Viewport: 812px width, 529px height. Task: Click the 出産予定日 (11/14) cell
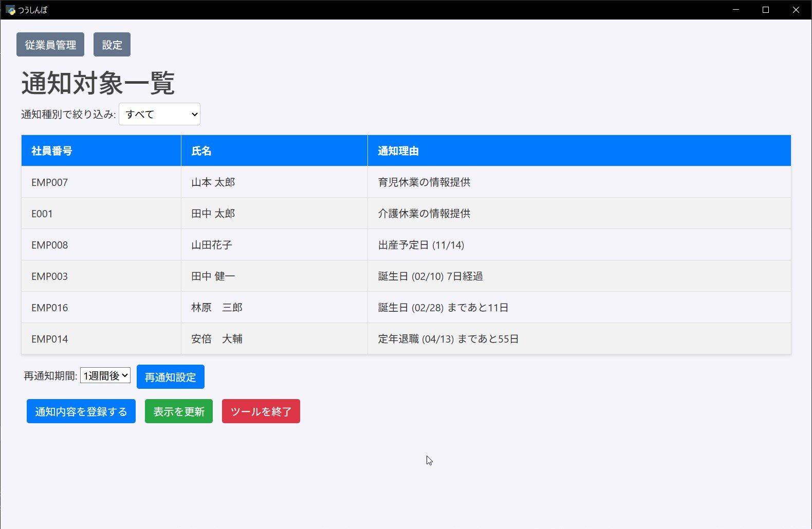421,245
